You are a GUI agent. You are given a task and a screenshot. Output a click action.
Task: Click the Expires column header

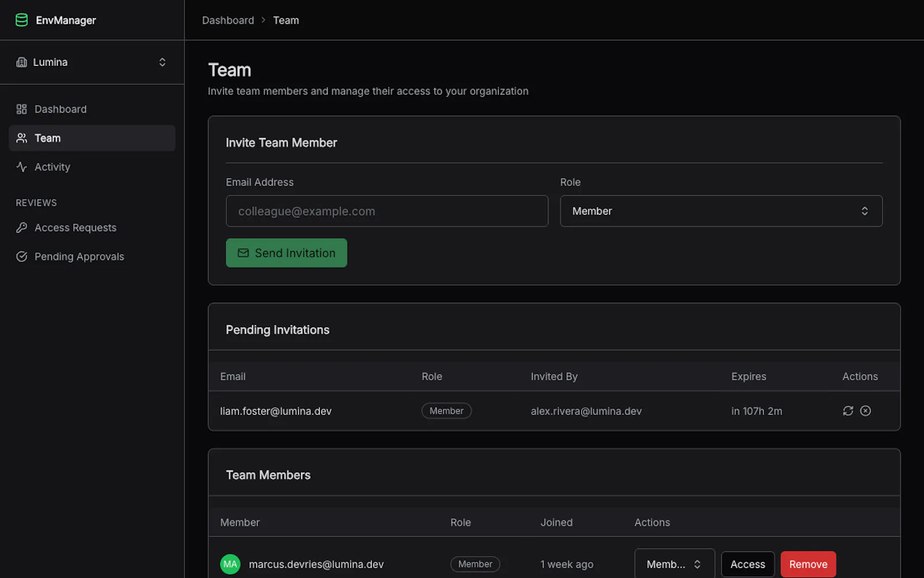pyautogui.click(x=748, y=376)
